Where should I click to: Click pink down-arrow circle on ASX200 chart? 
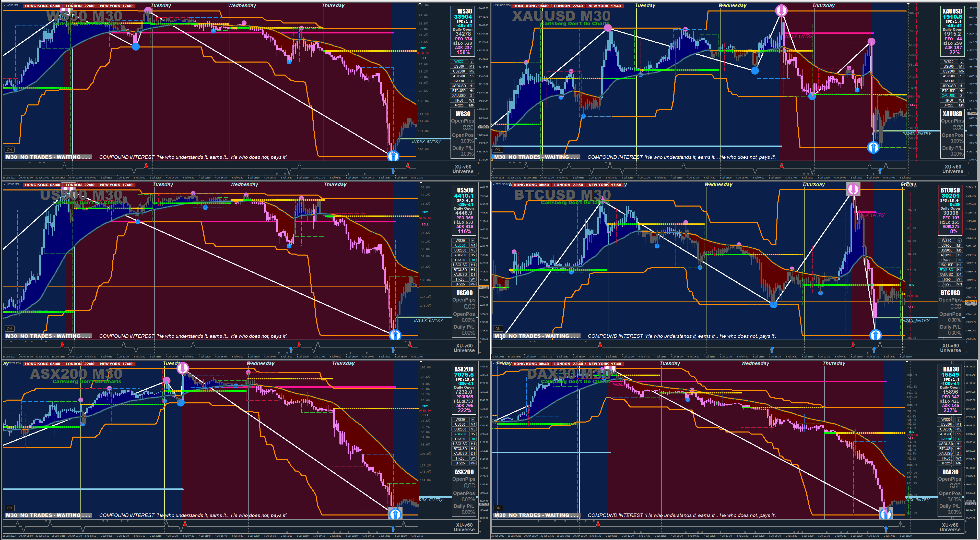click(x=183, y=368)
